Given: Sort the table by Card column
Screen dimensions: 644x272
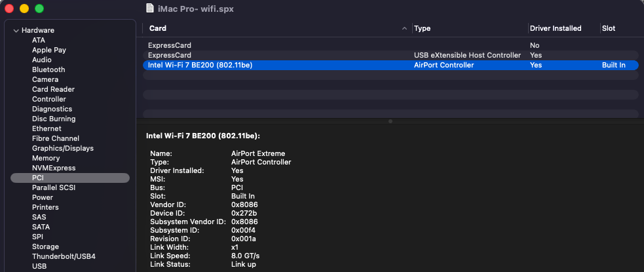Looking at the screenshot, I should (x=158, y=28).
